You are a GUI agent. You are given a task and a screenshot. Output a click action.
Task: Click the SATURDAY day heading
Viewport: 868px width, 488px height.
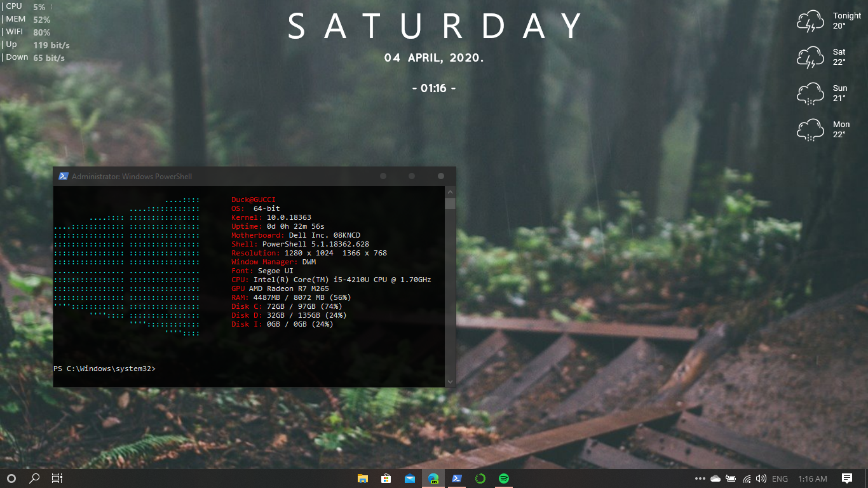point(435,26)
